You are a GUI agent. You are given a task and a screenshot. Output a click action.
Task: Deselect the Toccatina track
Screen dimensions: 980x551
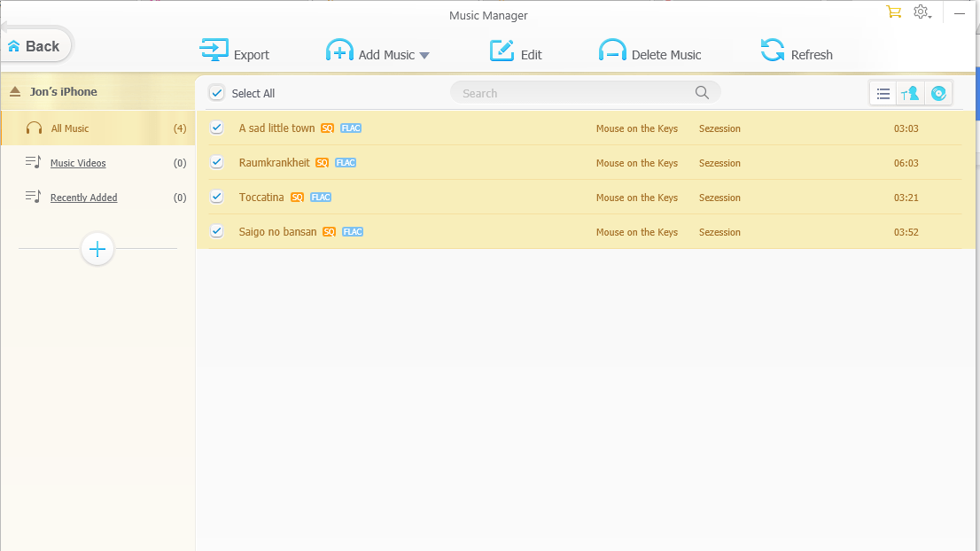pos(216,197)
